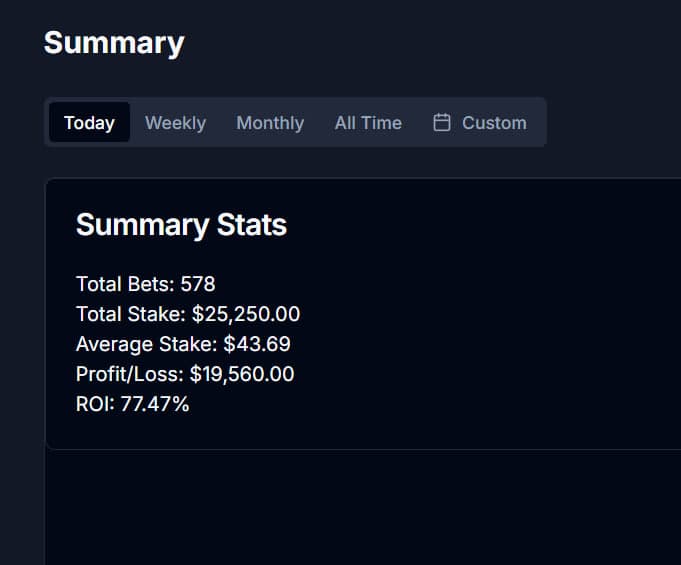
Task: Click the Average Stake label
Action: click(146, 344)
